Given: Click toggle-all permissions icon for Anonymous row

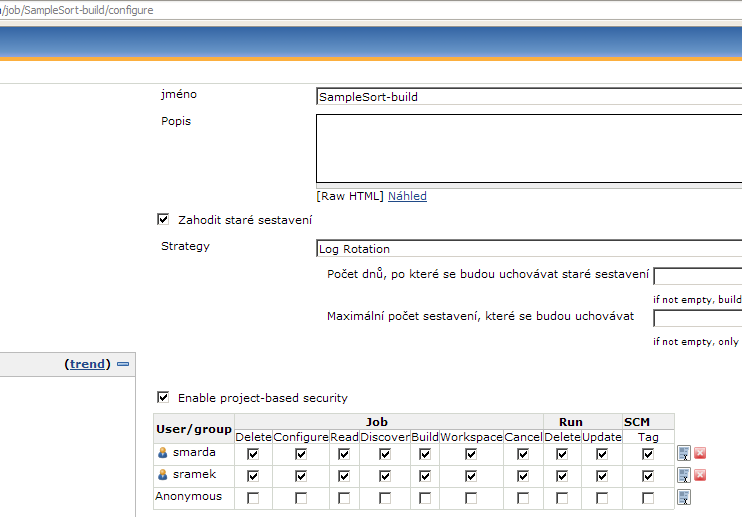Looking at the screenshot, I should [x=684, y=497].
